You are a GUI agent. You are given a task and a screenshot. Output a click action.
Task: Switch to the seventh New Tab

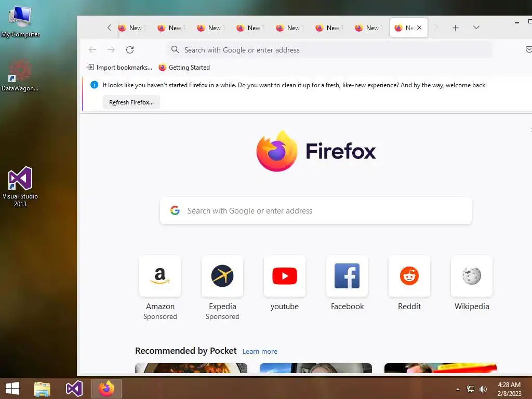click(368, 28)
